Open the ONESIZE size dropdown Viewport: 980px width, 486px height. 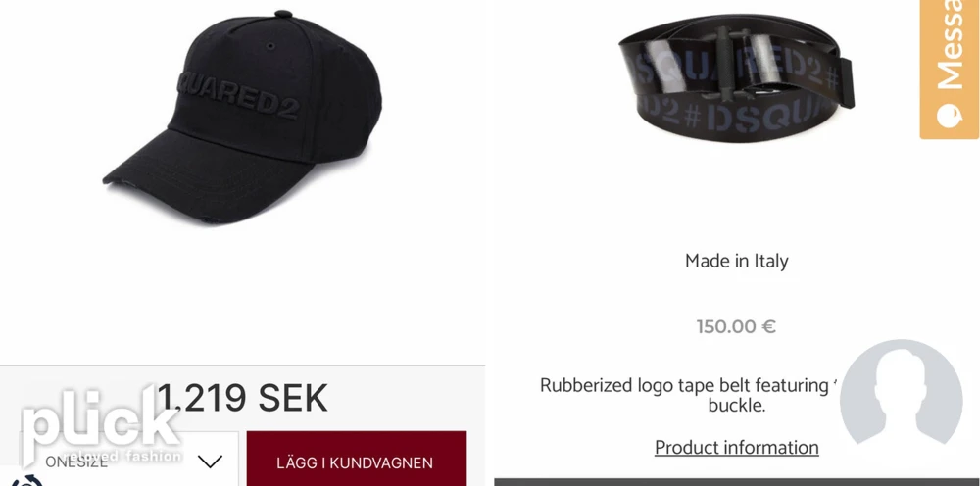(x=119, y=460)
